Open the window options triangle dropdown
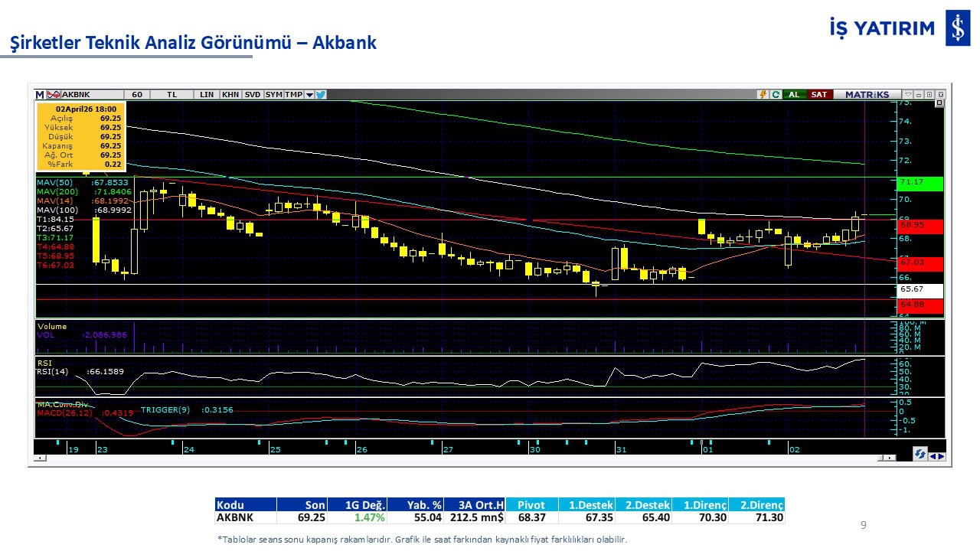 [908, 95]
